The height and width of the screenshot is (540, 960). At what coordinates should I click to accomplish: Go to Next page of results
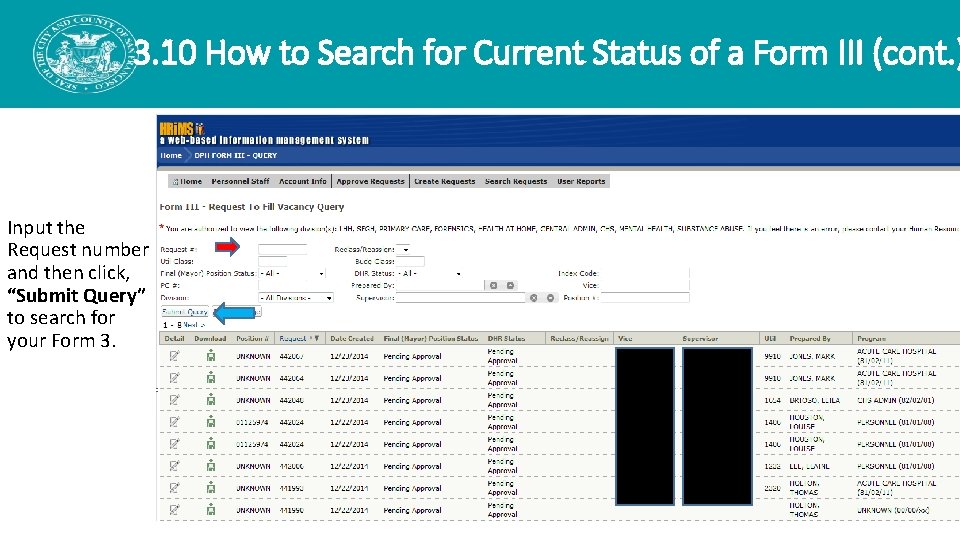tap(193, 324)
